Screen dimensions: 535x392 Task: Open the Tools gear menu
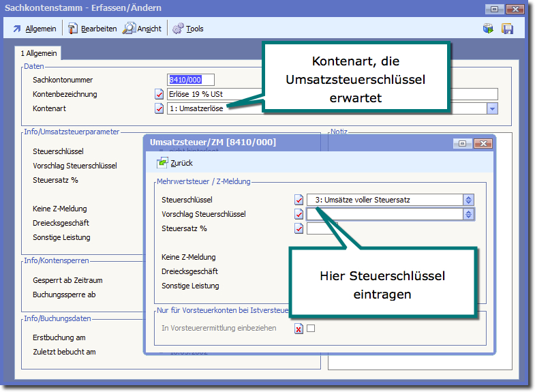pos(188,29)
